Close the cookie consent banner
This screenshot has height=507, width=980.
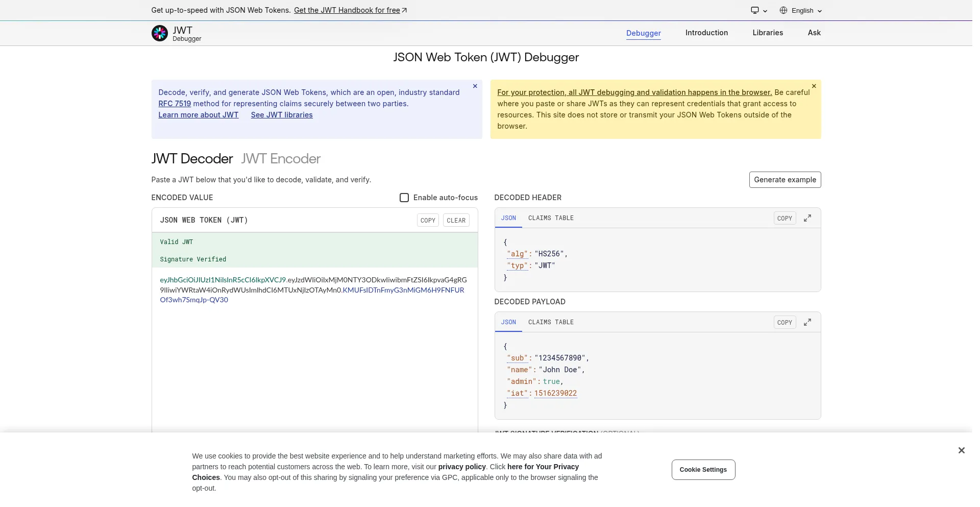pos(961,450)
